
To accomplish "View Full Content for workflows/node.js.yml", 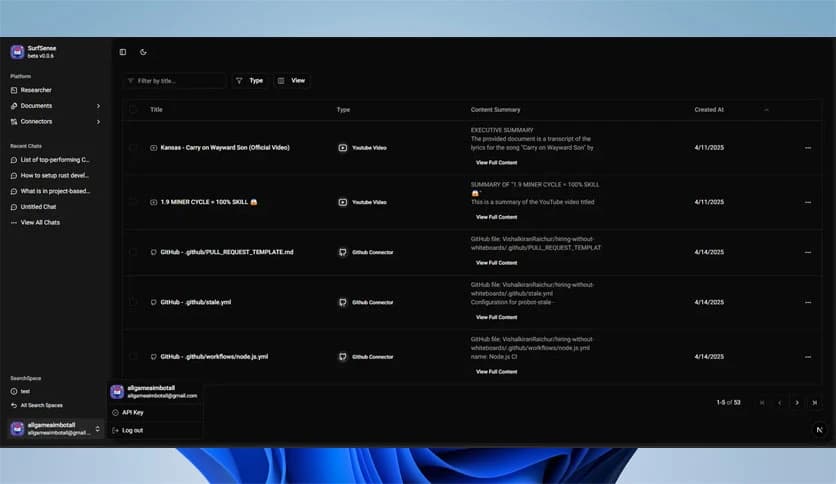I will [496, 372].
